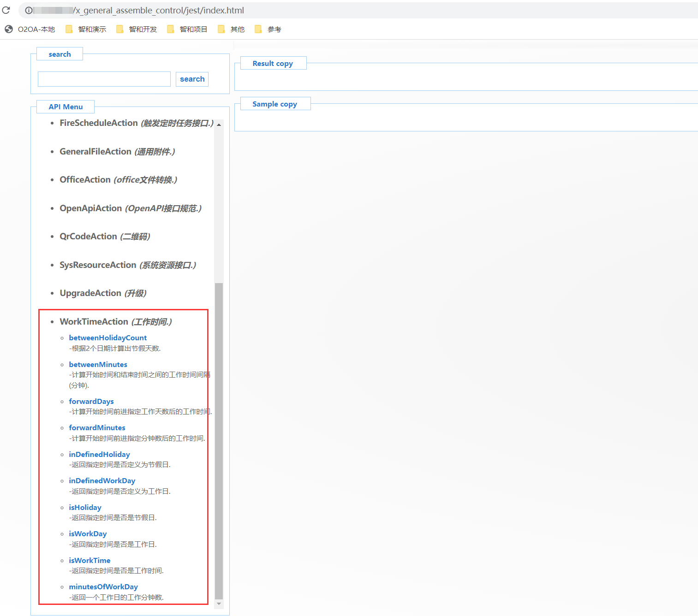Click the search panel title label
This screenshot has height=616, width=698.
point(60,54)
